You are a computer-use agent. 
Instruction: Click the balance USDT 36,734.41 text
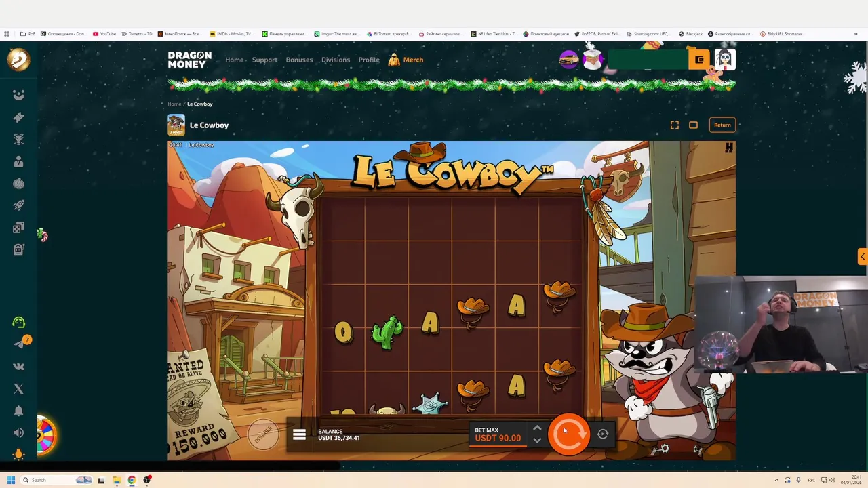pos(339,438)
